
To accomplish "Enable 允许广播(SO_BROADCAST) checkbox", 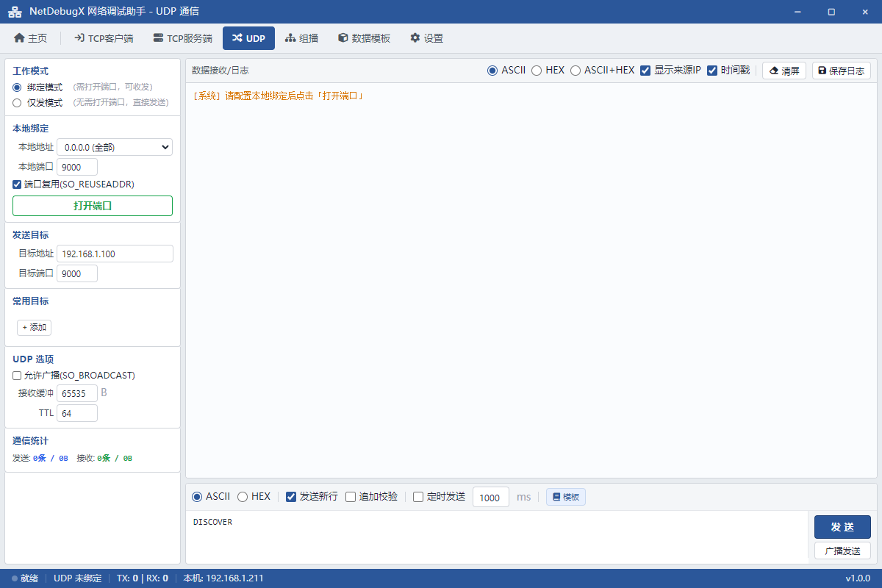I will pyautogui.click(x=17, y=376).
